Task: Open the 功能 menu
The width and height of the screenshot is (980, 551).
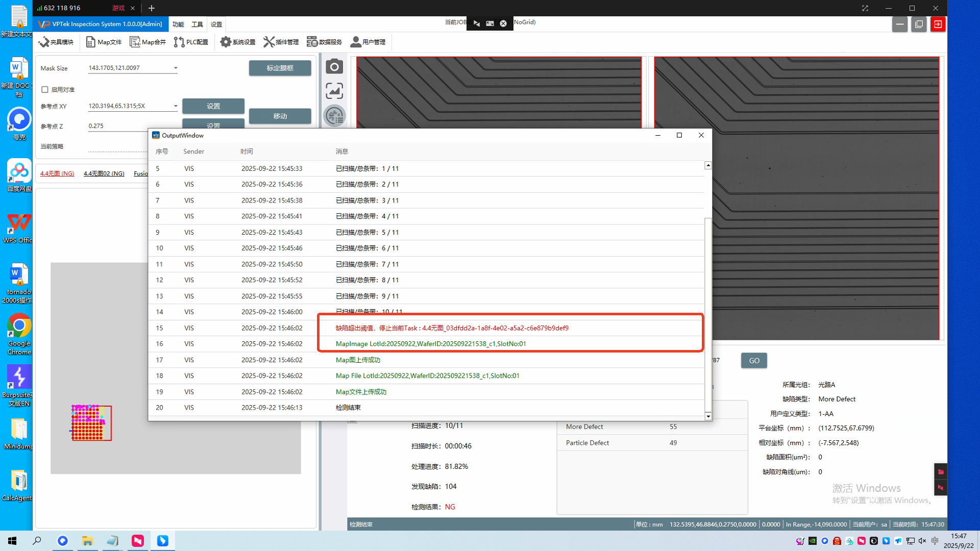Action: pyautogui.click(x=178, y=24)
